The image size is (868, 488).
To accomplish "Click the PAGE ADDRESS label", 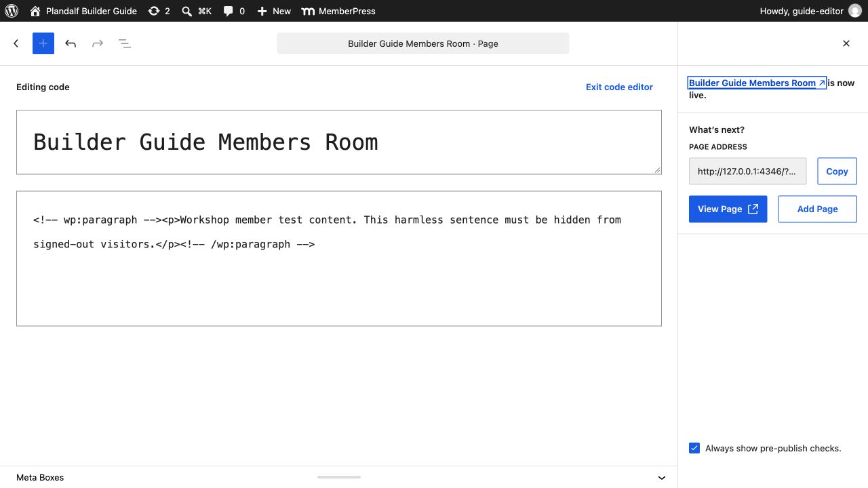I will (x=718, y=146).
